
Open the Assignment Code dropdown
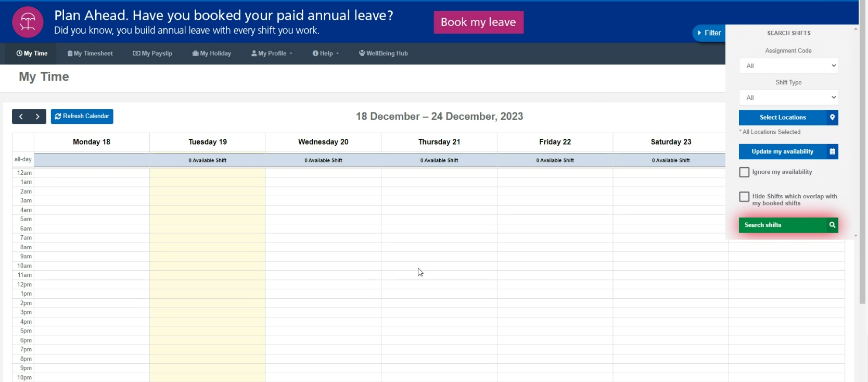coord(788,66)
